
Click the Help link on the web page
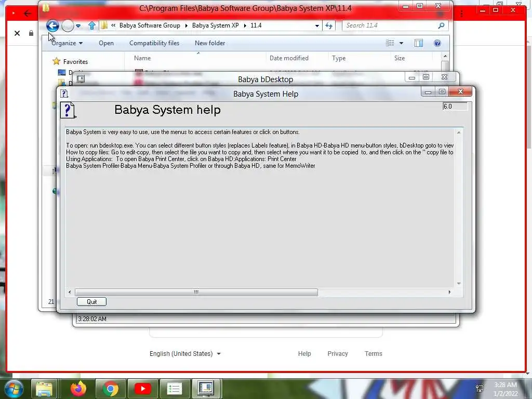pos(304,353)
